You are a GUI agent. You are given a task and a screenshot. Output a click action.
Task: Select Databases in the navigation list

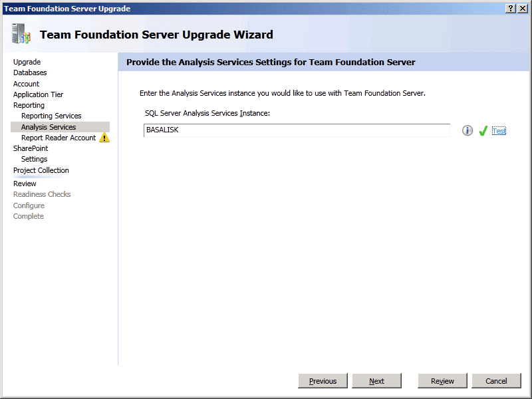point(30,72)
